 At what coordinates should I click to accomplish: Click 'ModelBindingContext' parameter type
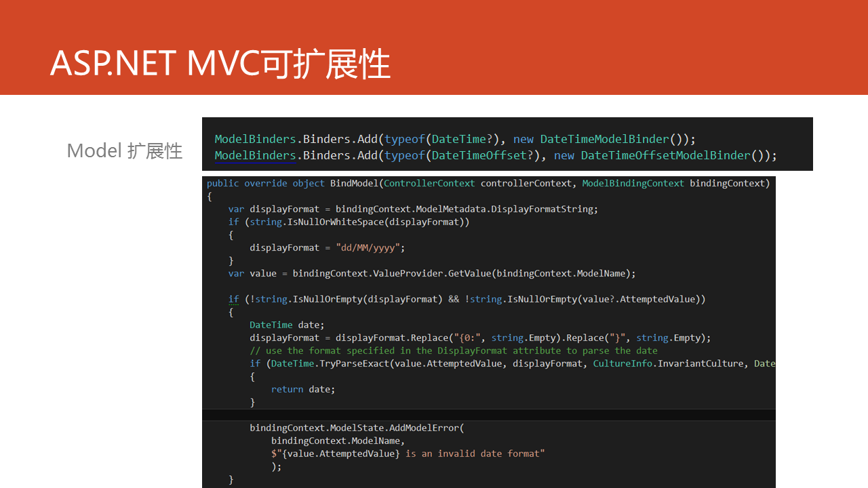tap(633, 183)
